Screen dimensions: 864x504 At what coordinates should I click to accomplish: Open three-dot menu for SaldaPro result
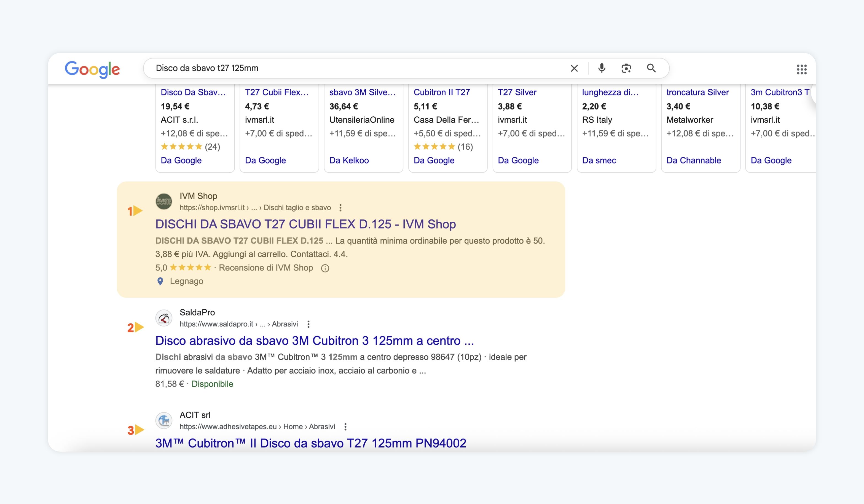click(x=308, y=324)
